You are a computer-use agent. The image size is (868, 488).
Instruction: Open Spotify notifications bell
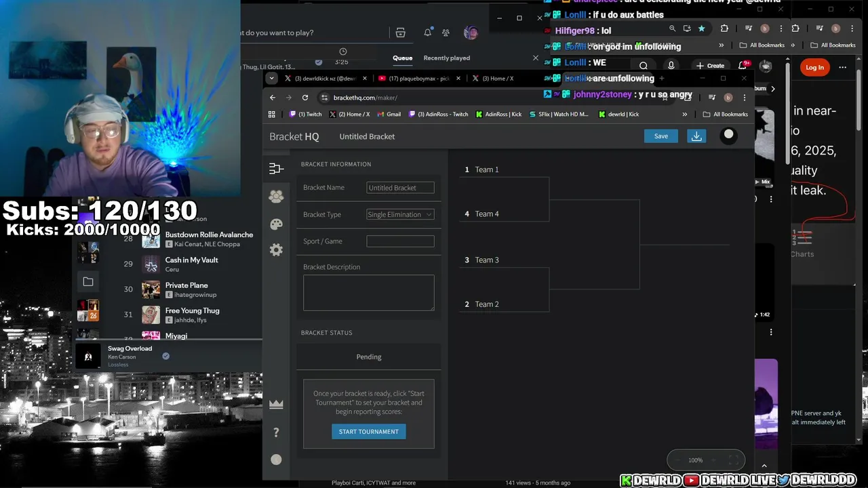tap(428, 33)
